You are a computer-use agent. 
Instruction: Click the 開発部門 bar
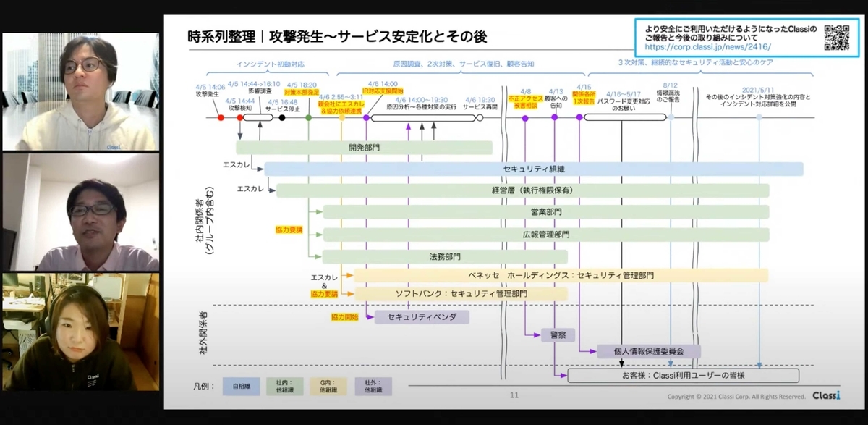pos(364,147)
